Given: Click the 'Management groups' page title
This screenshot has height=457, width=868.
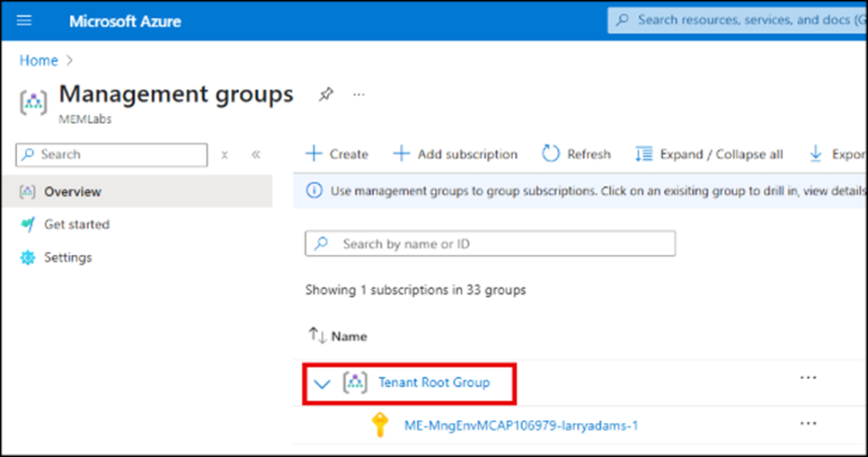Looking at the screenshot, I should [176, 94].
